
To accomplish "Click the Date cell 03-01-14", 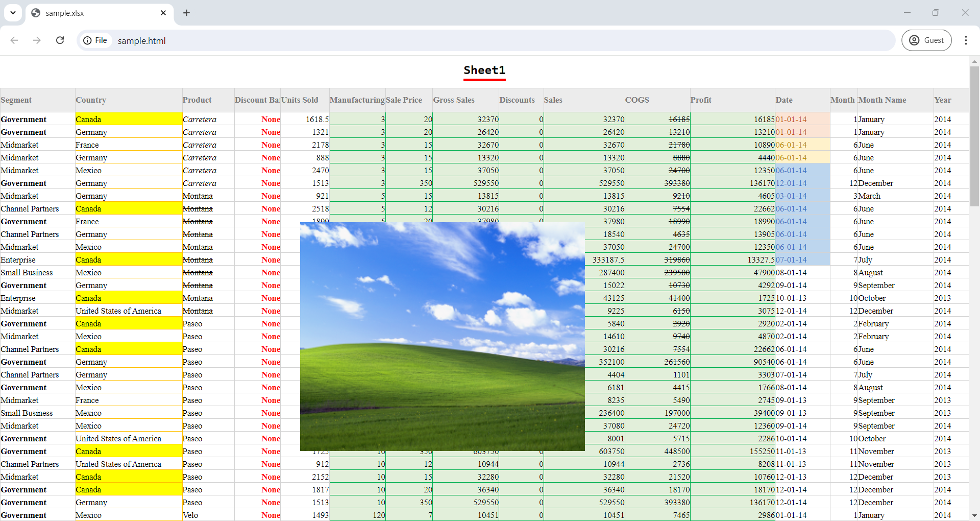I will click(802, 196).
